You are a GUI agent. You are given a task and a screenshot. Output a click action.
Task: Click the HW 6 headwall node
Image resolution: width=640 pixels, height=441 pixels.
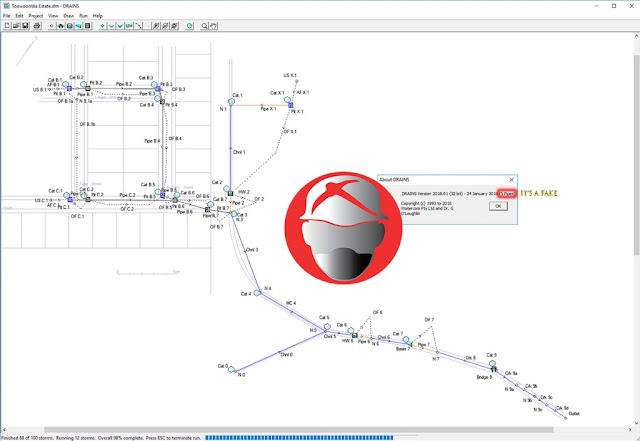(x=355, y=335)
